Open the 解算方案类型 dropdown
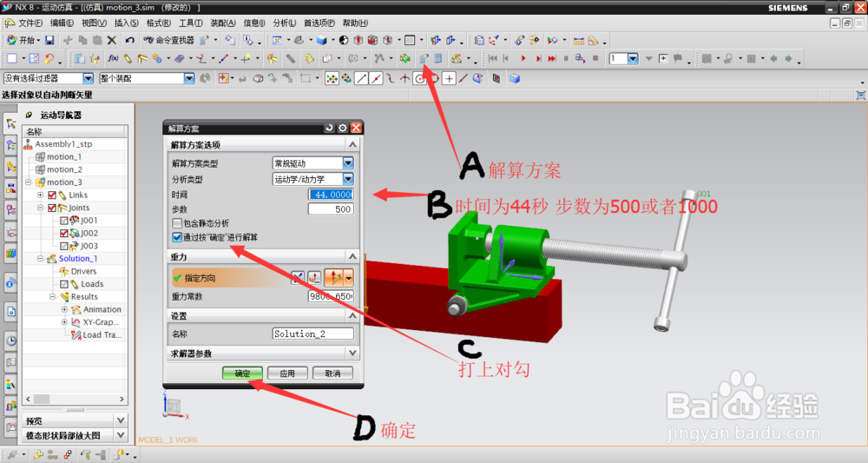 coord(348,162)
